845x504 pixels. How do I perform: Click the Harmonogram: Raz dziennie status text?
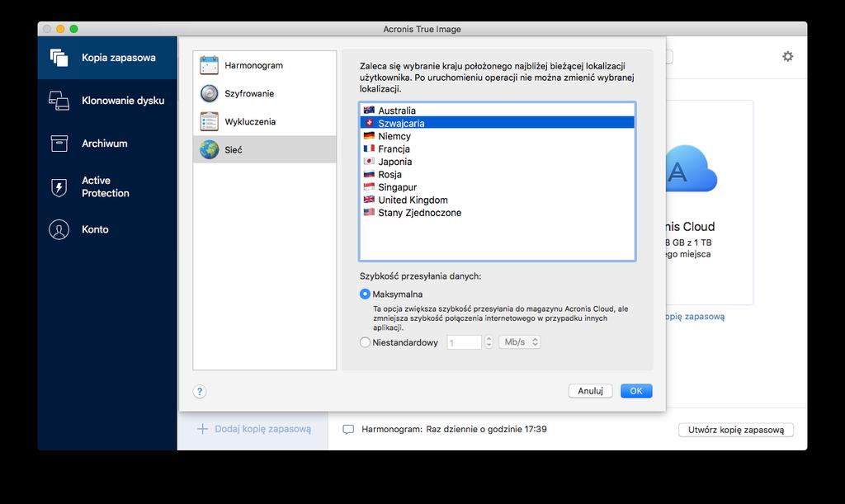455,429
